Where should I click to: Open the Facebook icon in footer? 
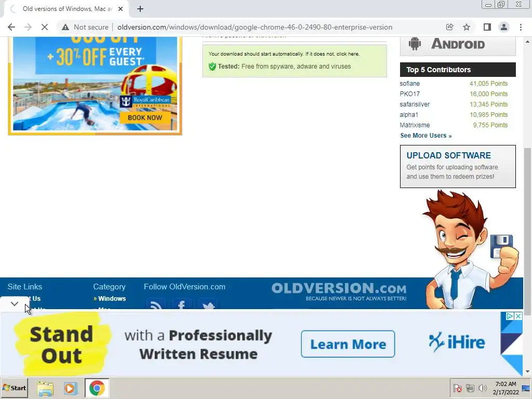tap(181, 304)
